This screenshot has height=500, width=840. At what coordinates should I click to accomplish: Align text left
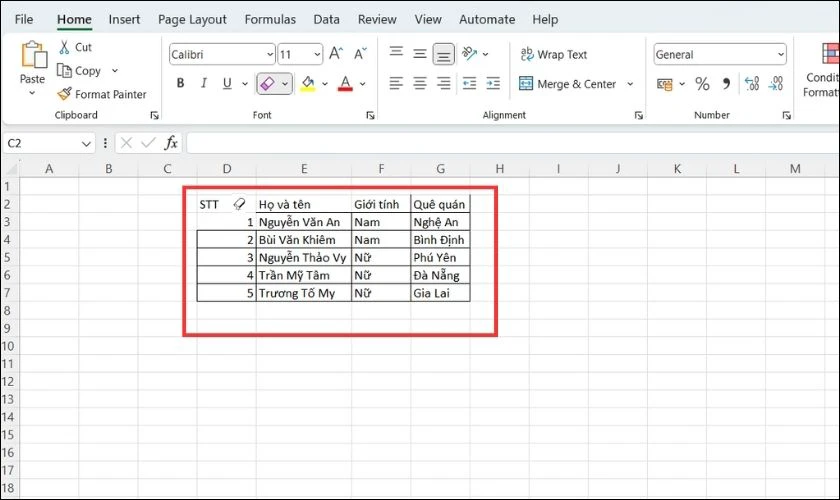point(396,84)
